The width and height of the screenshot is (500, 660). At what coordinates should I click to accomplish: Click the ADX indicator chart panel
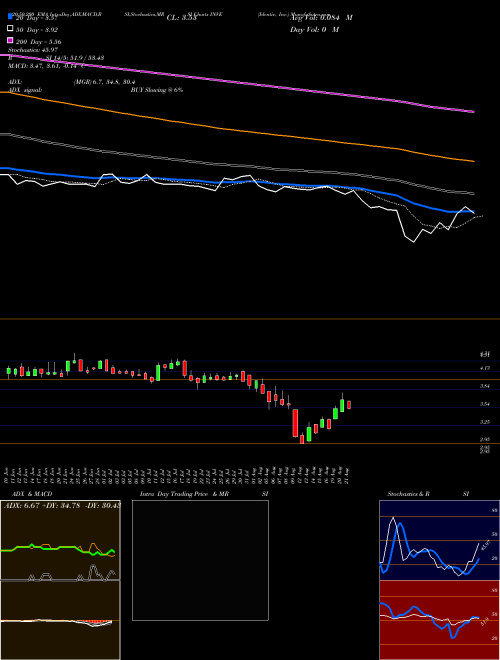click(x=60, y=540)
